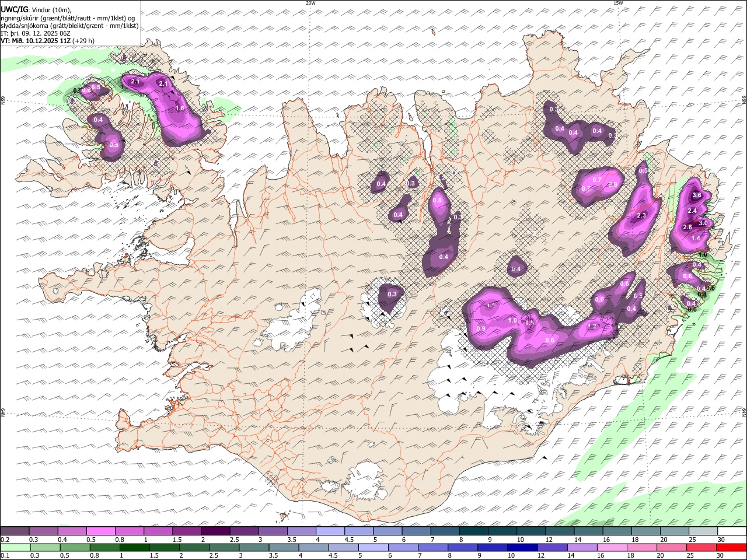747x560 pixels.
Task: Select the darkest green swatch above the lower row's 1
Action: tap(135, 547)
